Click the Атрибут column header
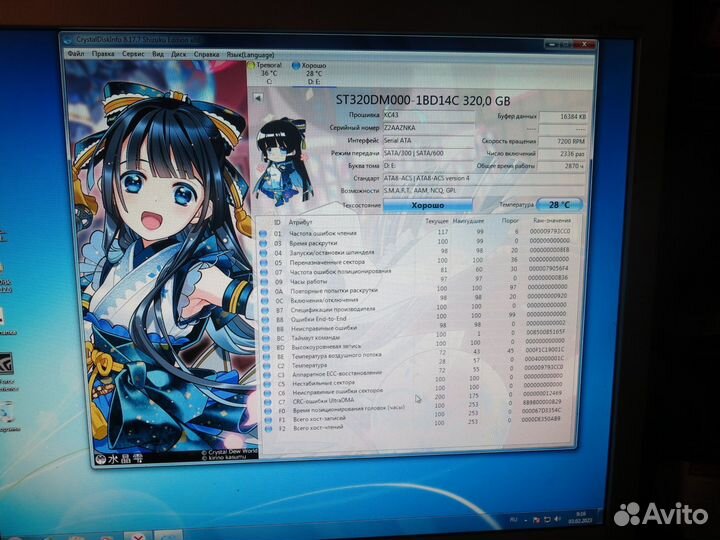 300,221
